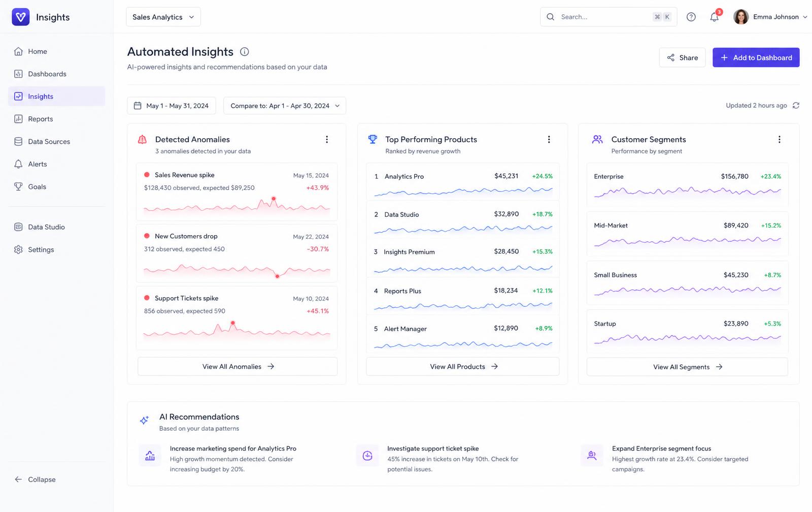The width and height of the screenshot is (812, 512).
Task: Open Detected Anomalies options menu
Action: (327, 139)
